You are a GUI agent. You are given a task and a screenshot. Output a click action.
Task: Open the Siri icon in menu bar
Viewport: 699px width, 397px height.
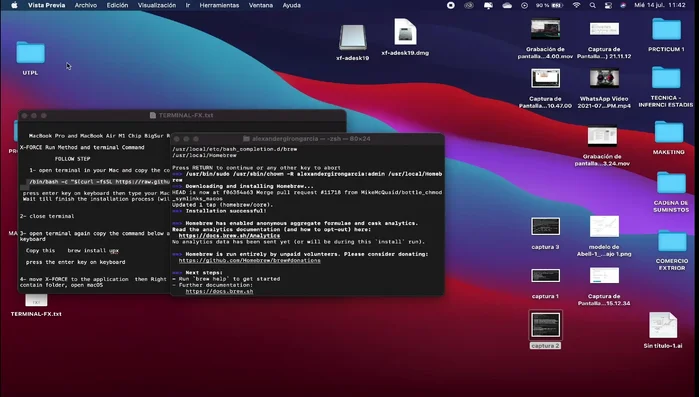(623, 5)
